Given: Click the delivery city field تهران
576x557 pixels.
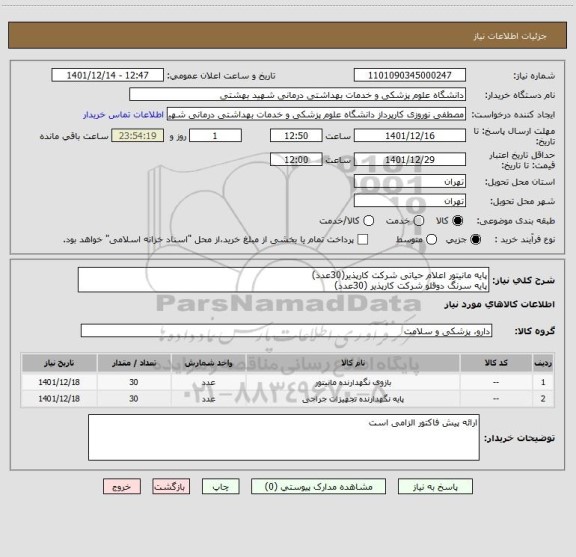Looking at the screenshot, I should pyautogui.click(x=410, y=201).
